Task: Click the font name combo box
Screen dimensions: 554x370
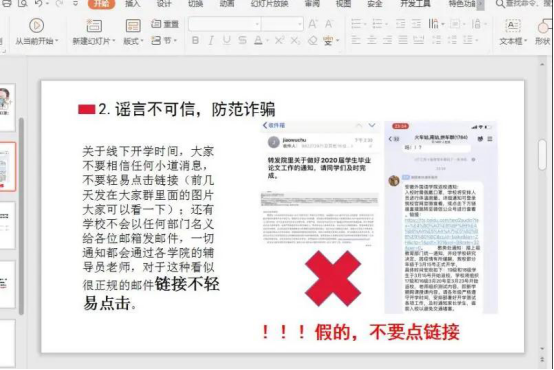Action: [x=224, y=24]
